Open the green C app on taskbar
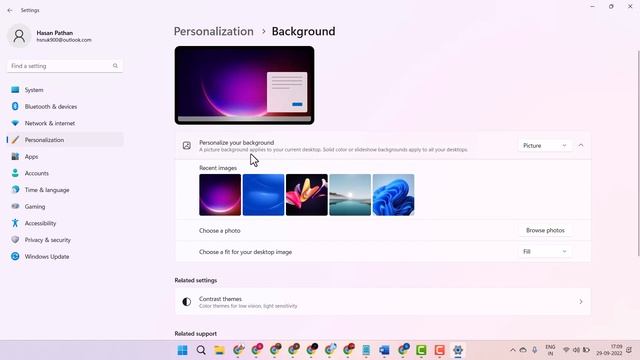640x360 pixels. [x=421, y=350]
